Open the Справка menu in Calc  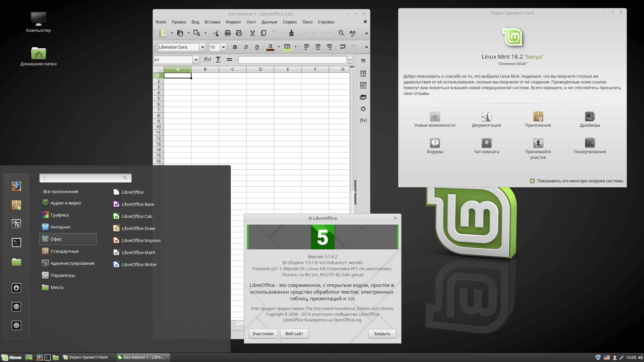326,22
